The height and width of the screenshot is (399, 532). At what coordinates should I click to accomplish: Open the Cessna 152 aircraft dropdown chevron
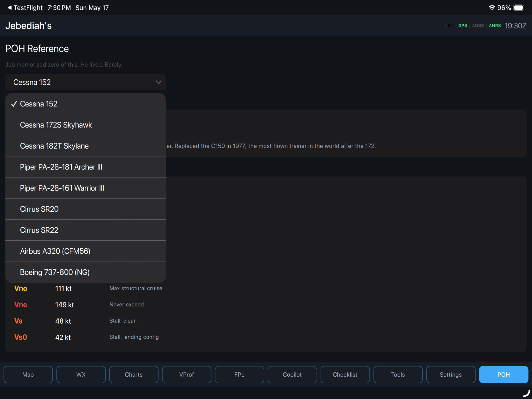coord(158,82)
